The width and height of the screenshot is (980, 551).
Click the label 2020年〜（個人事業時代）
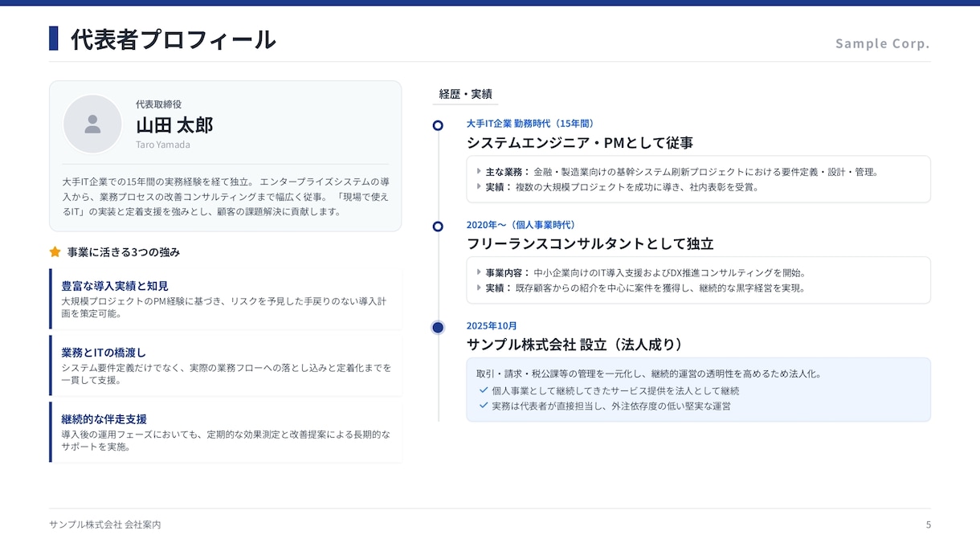tap(521, 225)
